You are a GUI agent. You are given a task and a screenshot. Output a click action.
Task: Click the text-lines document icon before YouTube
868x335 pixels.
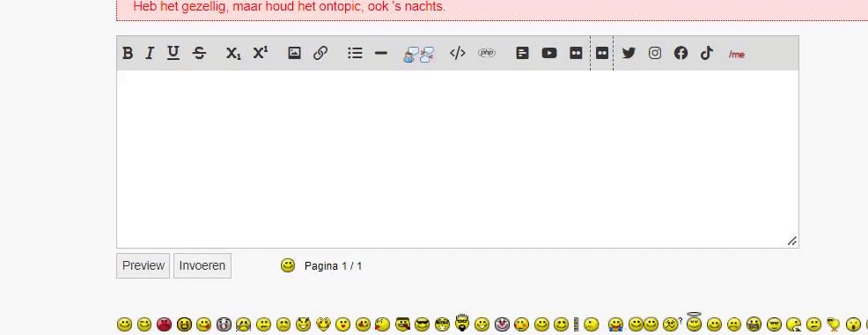(x=522, y=53)
